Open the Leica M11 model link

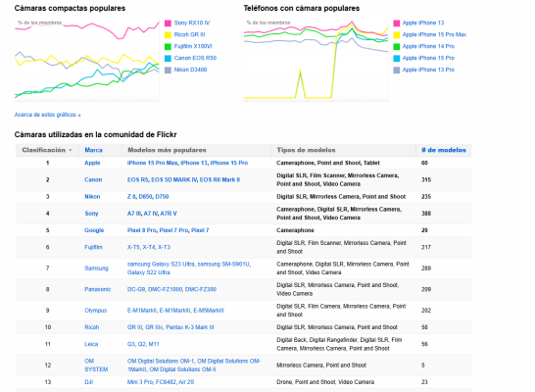click(154, 345)
